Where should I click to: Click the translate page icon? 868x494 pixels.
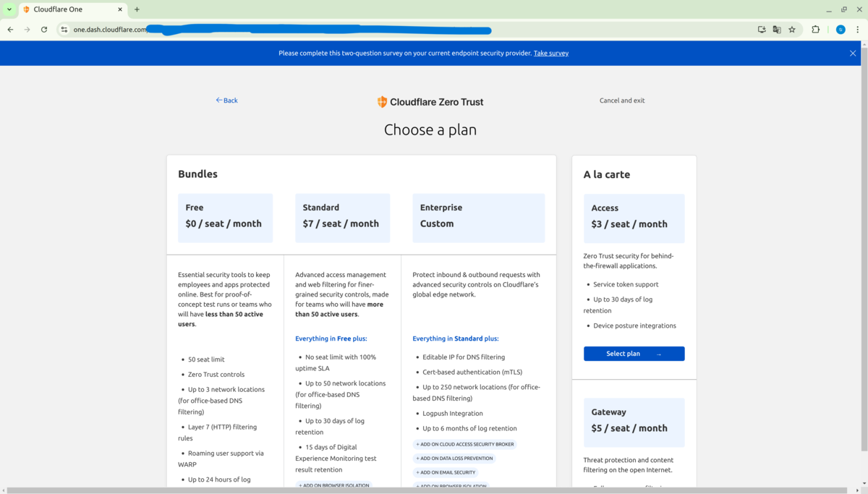coord(777,30)
